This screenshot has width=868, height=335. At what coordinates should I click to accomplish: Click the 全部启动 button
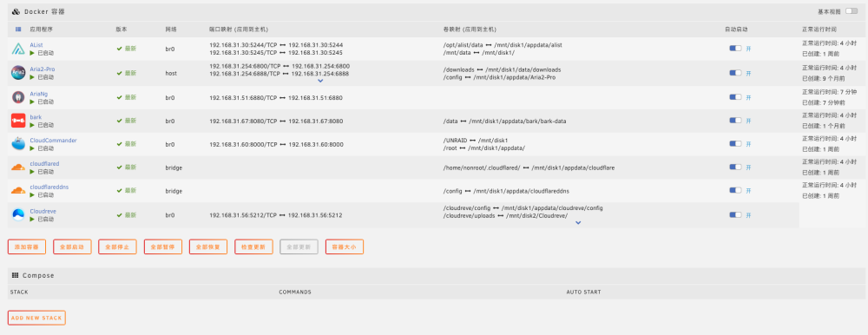[72, 247]
